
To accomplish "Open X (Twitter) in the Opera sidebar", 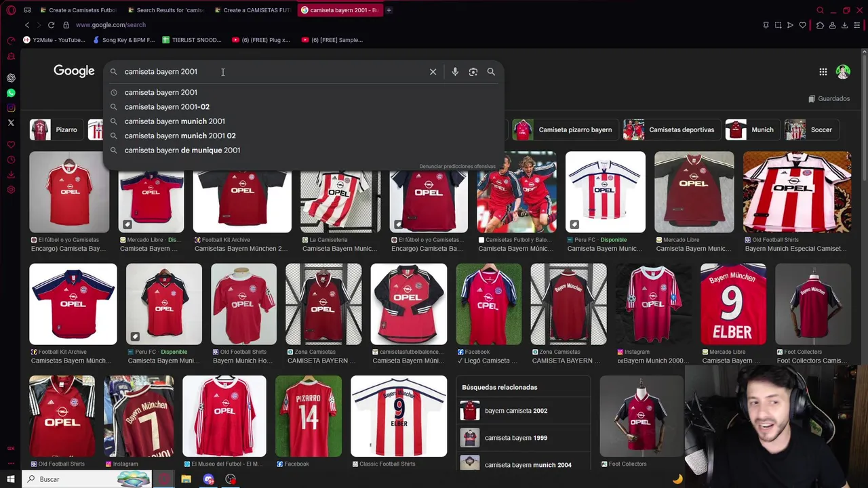I will click(11, 123).
